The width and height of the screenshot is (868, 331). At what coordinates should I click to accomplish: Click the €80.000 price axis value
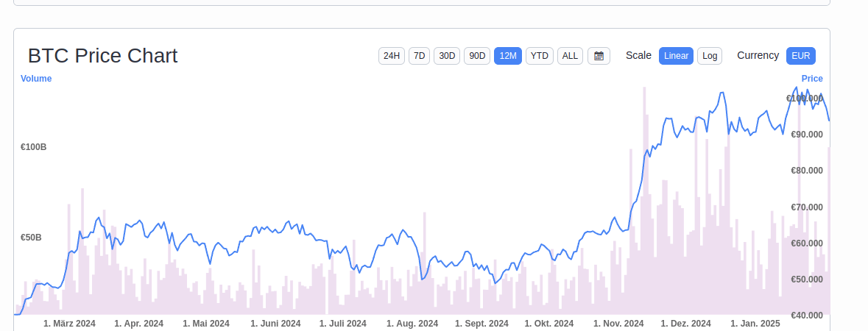point(807,171)
